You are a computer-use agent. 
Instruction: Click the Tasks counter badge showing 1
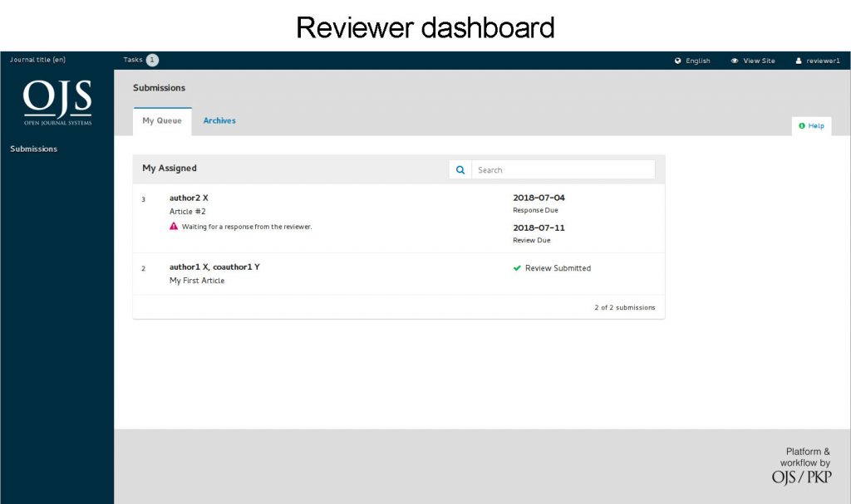click(152, 59)
